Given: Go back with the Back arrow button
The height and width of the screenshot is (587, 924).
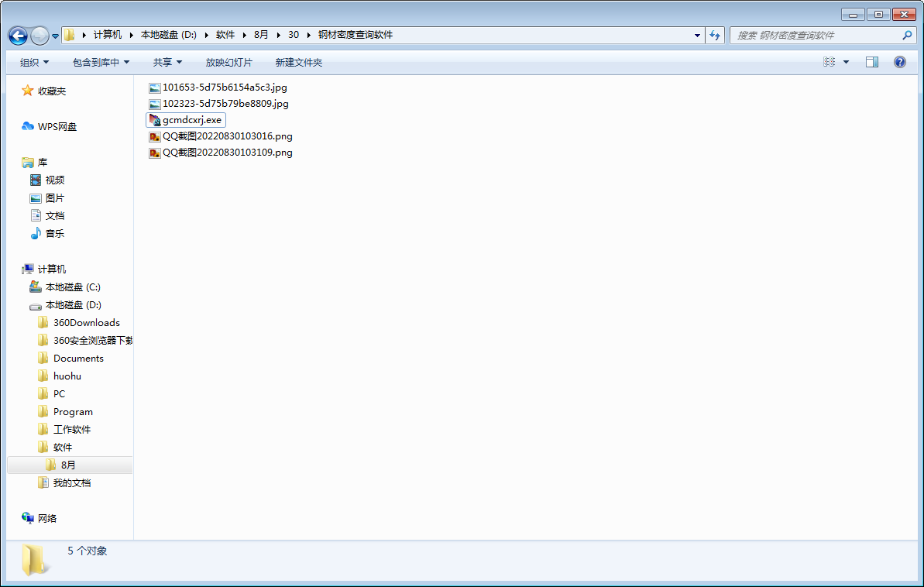Looking at the screenshot, I should [x=19, y=36].
